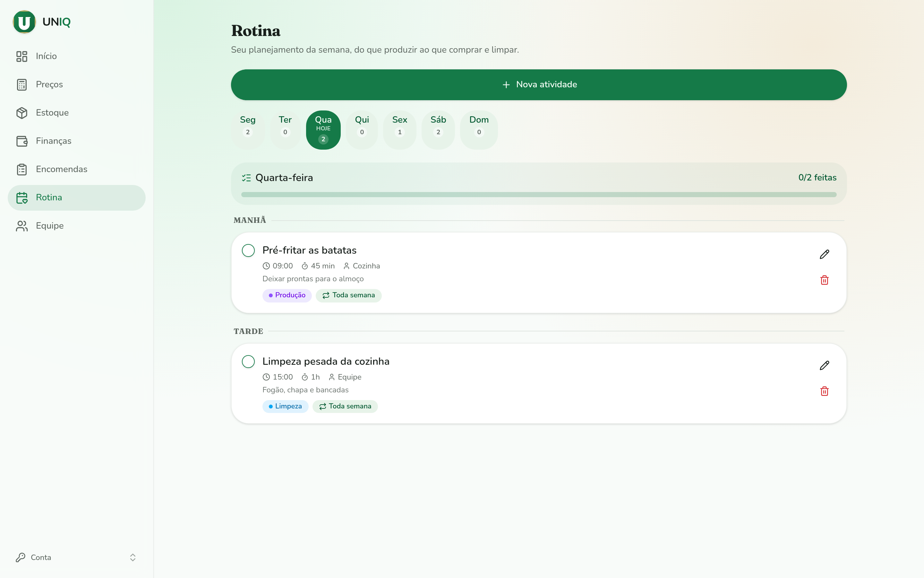Select the Sáb day tab
The image size is (924, 578).
point(438,130)
